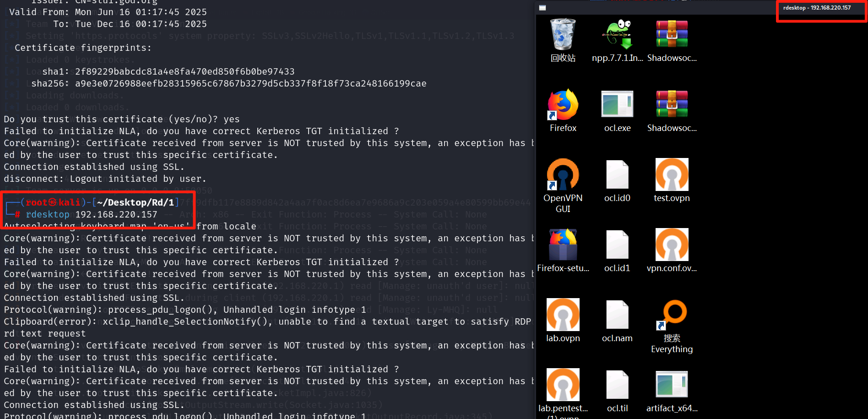The image size is (868, 419).
Task: Click the ~/Desktop/Rd/1 path in the prompt
Action: tap(136, 202)
